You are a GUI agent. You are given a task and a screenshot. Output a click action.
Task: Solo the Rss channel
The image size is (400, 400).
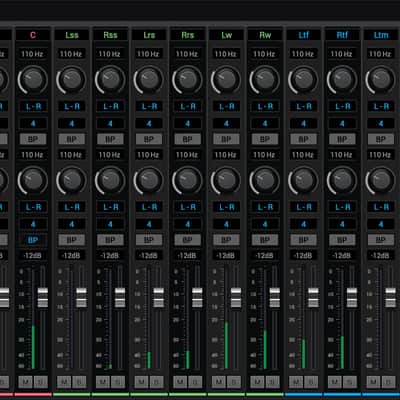(118, 382)
